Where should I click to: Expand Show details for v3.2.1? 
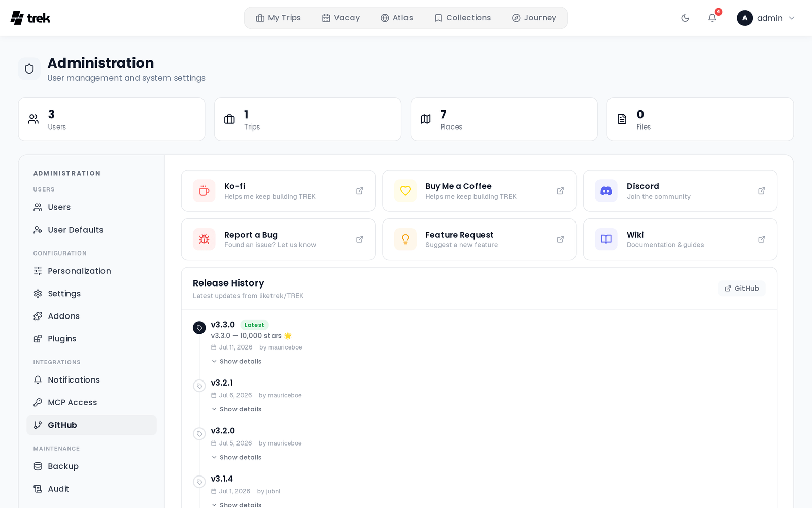(x=236, y=409)
